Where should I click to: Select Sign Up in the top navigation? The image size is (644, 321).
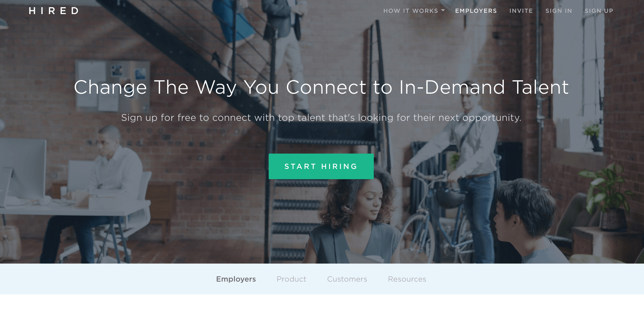tap(599, 11)
